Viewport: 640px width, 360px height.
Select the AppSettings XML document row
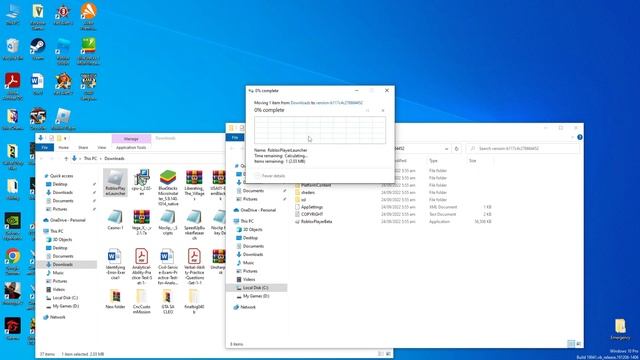393,207
